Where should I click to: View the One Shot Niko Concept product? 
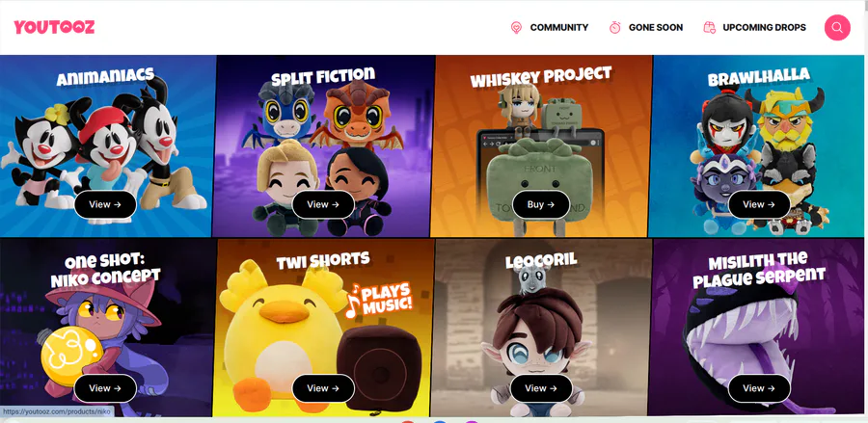pyautogui.click(x=105, y=388)
